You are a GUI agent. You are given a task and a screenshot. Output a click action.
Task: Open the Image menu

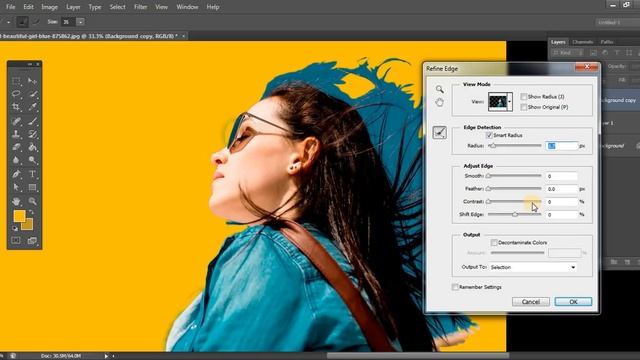pos(49,7)
